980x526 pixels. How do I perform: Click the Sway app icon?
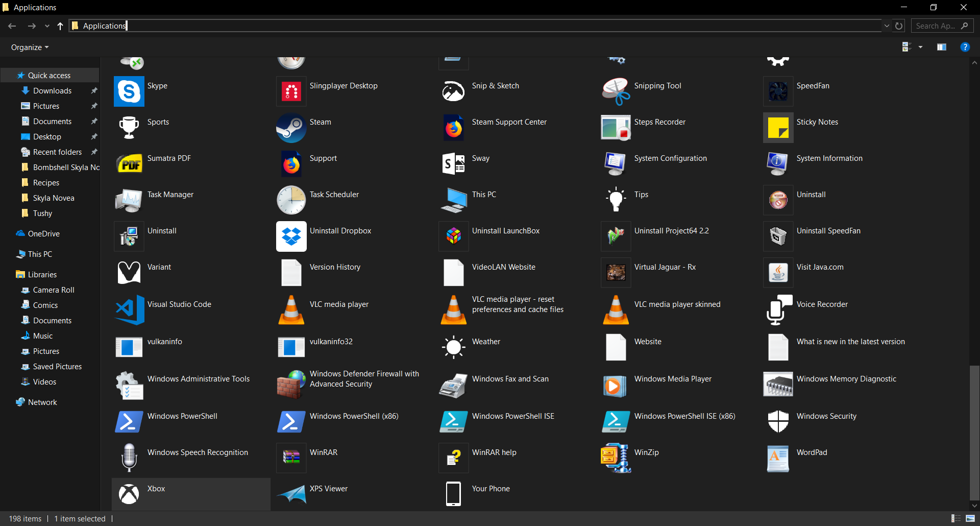click(454, 164)
